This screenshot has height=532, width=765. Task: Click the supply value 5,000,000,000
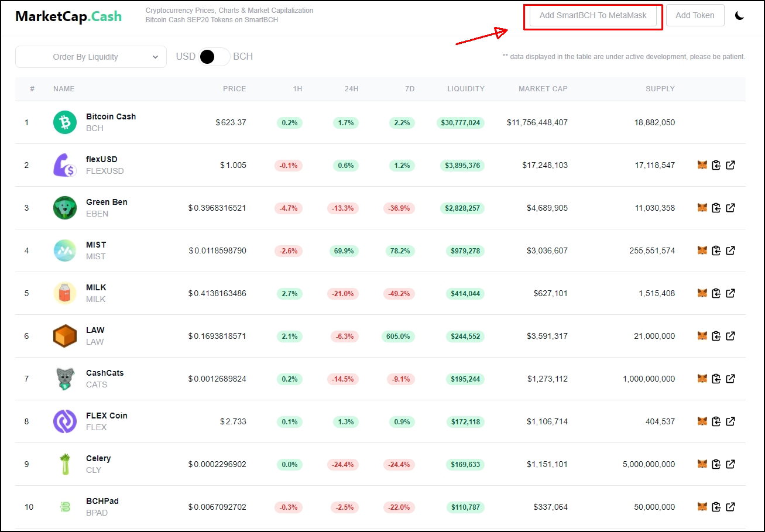click(x=649, y=464)
